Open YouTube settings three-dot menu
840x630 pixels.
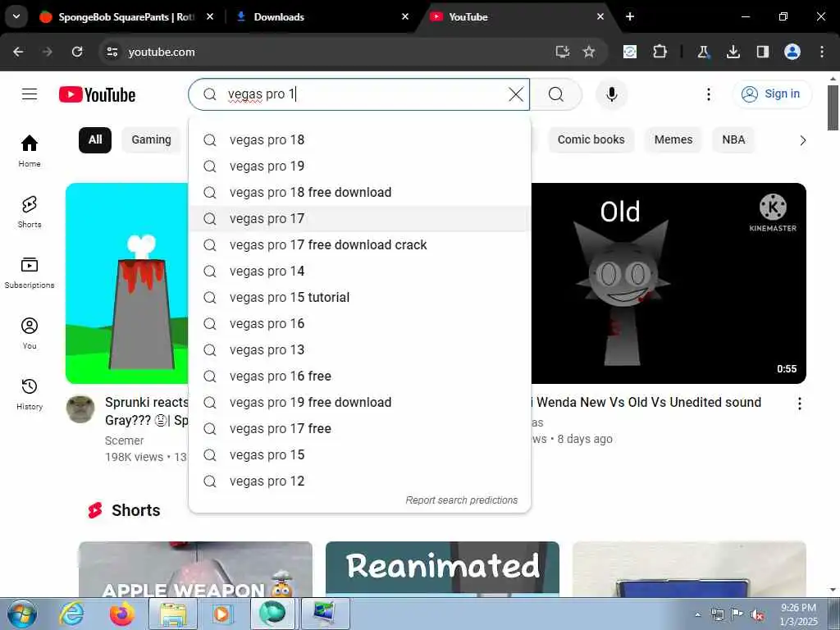click(x=708, y=94)
